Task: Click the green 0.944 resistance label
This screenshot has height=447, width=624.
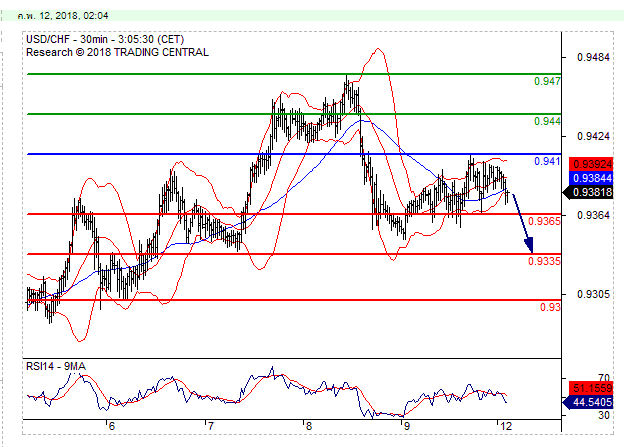Action: (x=547, y=121)
